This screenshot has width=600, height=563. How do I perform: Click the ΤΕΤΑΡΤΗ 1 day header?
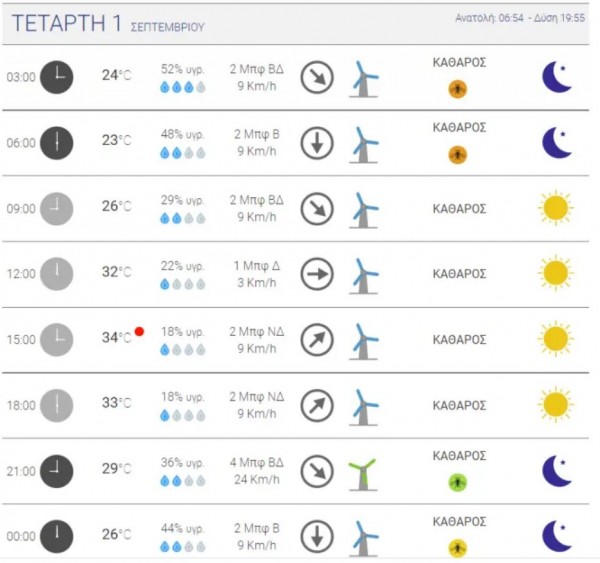[70, 24]
